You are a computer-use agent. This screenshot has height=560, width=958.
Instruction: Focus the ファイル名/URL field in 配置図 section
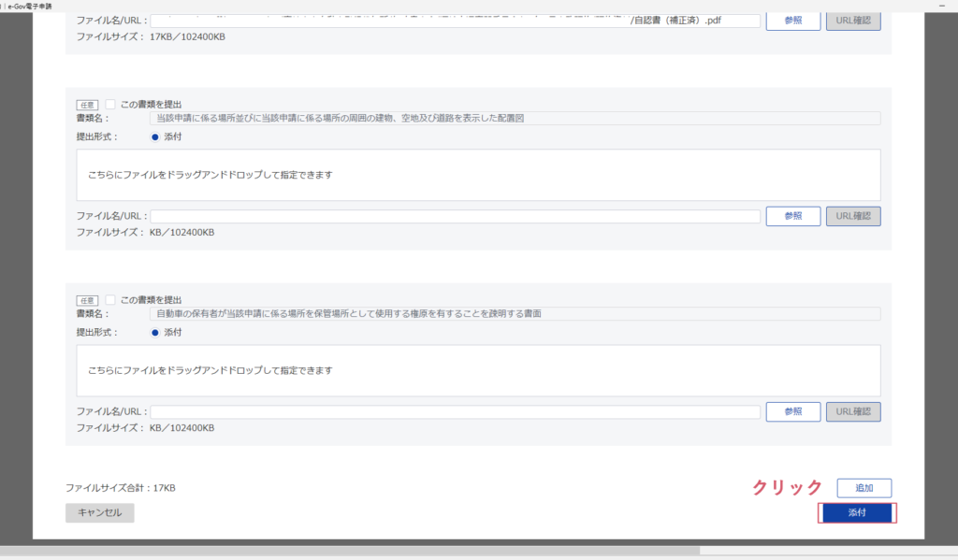(455, 216)
